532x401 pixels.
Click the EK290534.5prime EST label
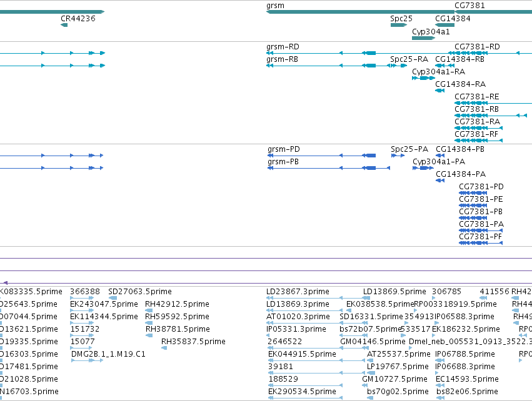click(303, 392)
